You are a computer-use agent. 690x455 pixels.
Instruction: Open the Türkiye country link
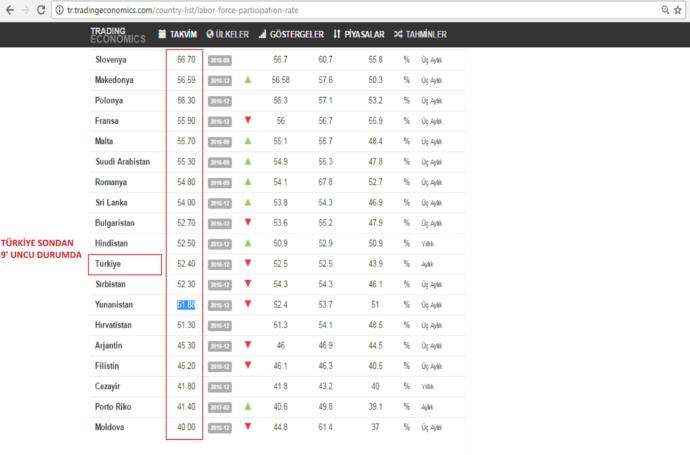(x=108, y=264)
